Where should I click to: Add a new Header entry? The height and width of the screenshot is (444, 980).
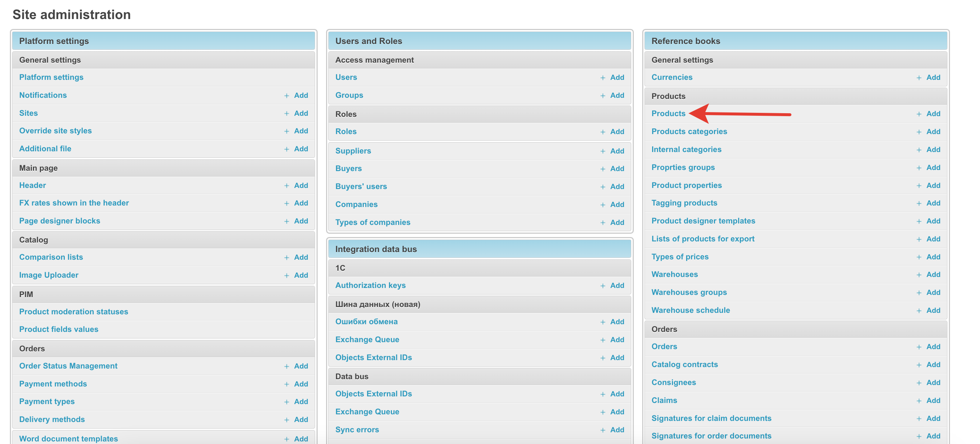(300, 185)
